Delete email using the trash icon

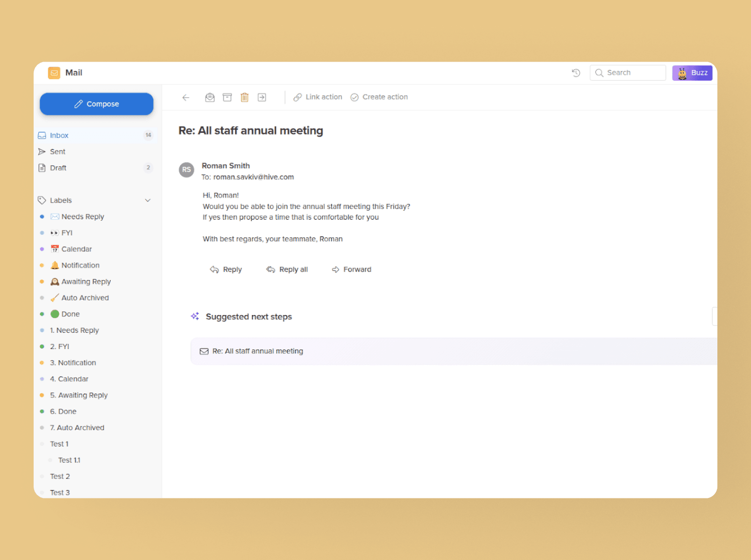244,98
